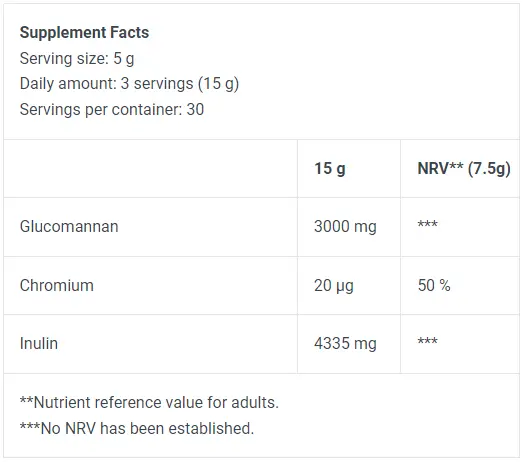This screenshot has width=524, height=462.
Task: Click the 15 g column header
Action: point(330,168)
